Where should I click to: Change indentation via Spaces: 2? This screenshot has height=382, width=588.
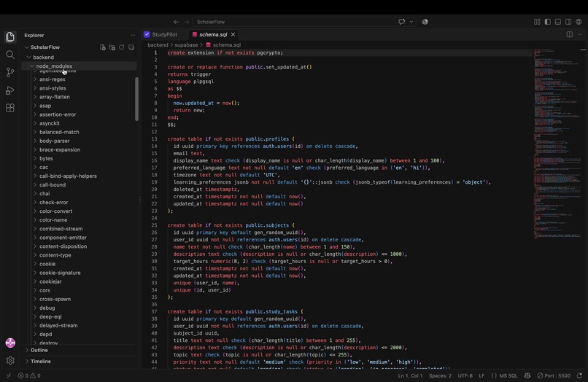[440, 375]
